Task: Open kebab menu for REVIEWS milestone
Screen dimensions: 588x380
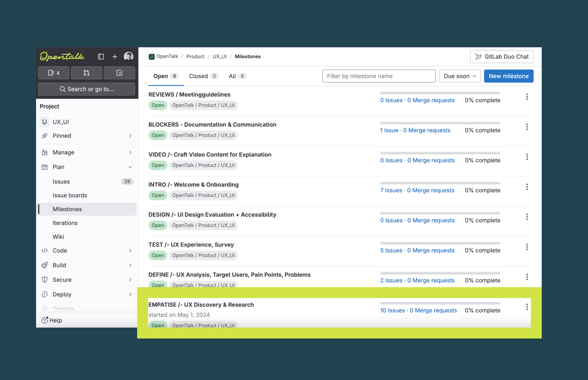Action: (x=527, y=97)
